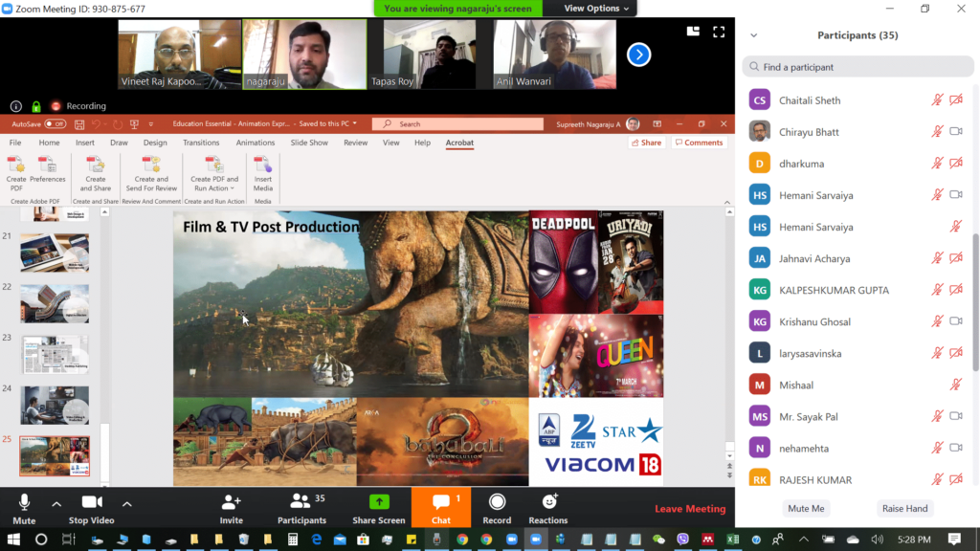Enter full screen mode icon
Viewport: 980px width, 551px height.
(x=719, y=32)
